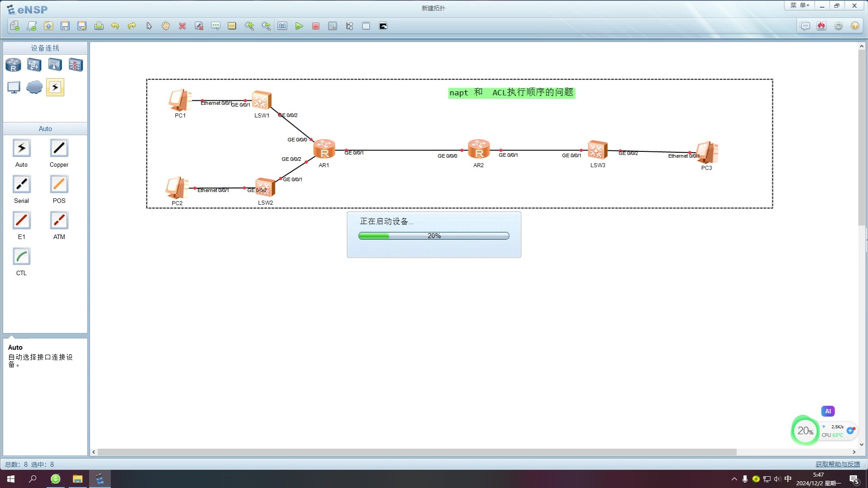Toggle the grid display icon

click(366, 26)
